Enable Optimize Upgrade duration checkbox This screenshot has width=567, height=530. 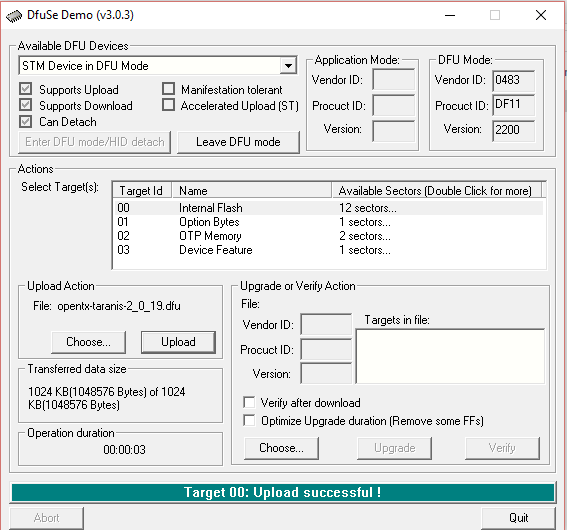[249, 420]
